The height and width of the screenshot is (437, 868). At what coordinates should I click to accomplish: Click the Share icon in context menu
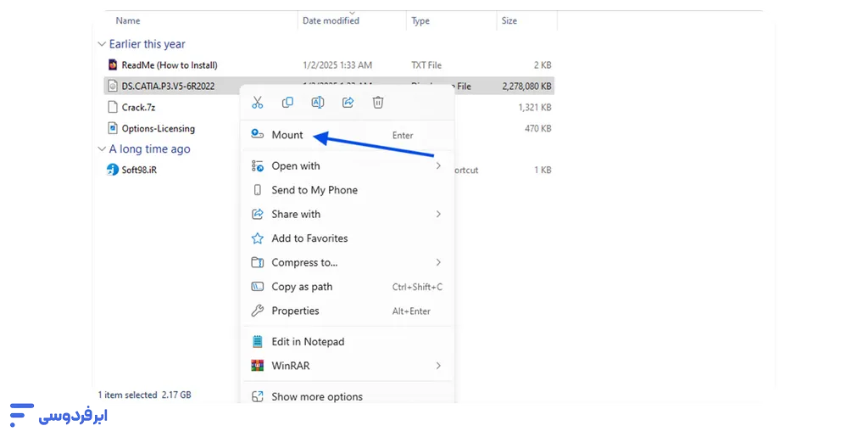(x=348, y=103)
